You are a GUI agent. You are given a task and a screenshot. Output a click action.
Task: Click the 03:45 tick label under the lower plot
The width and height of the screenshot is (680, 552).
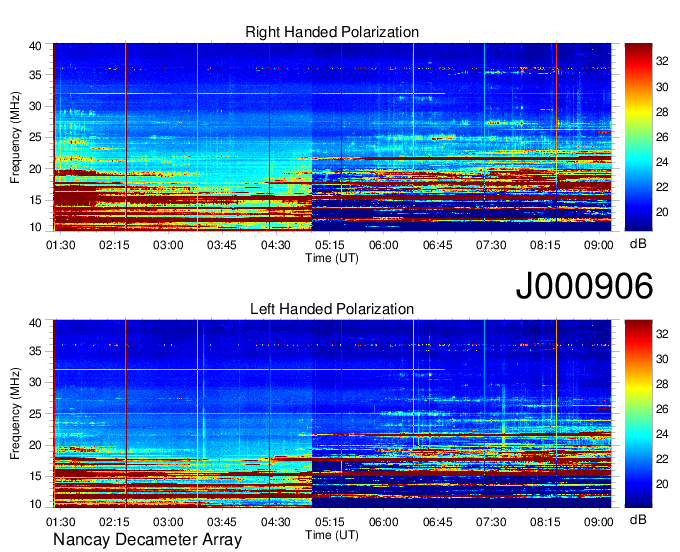[x=222, y=522]
